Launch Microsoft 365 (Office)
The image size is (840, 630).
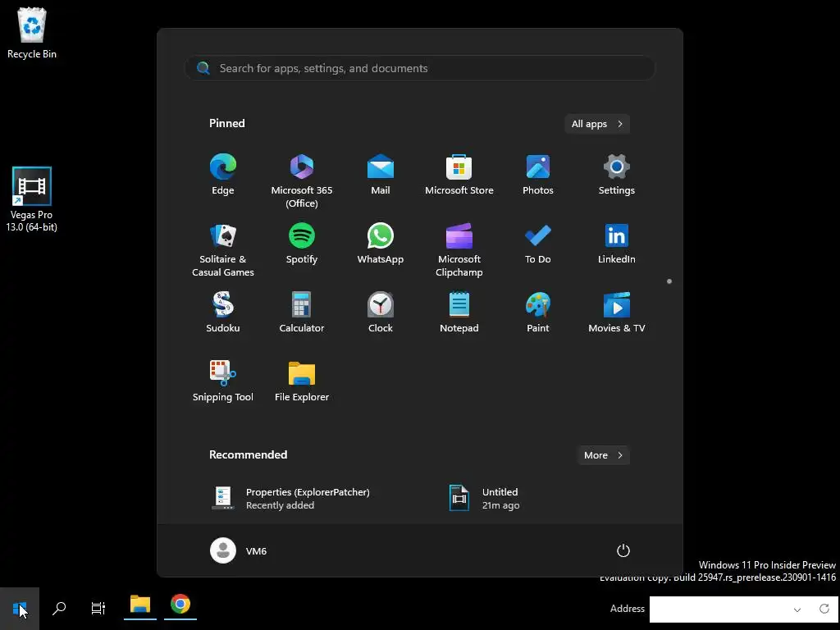(302, 181)
